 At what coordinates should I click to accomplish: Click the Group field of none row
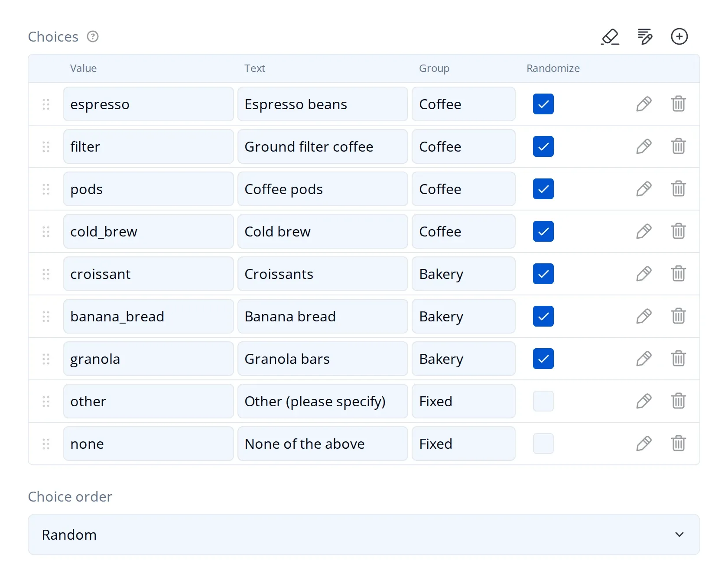(464, 444)
